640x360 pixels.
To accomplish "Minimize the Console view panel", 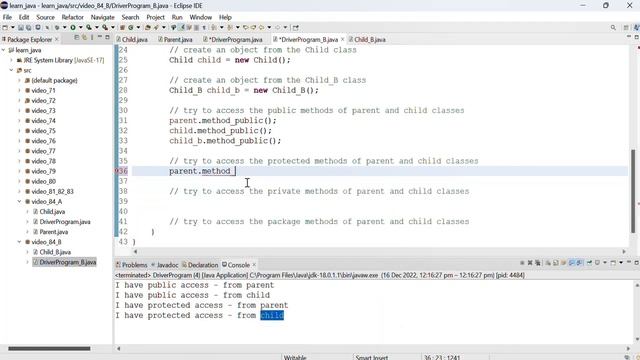I will click(x=629, y=262).
